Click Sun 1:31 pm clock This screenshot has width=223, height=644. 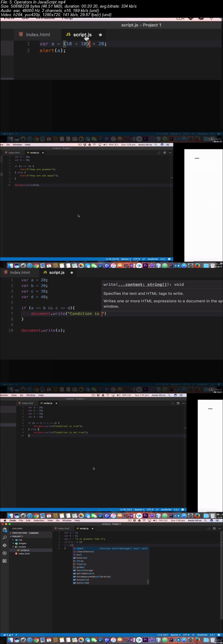click(142, 395)
